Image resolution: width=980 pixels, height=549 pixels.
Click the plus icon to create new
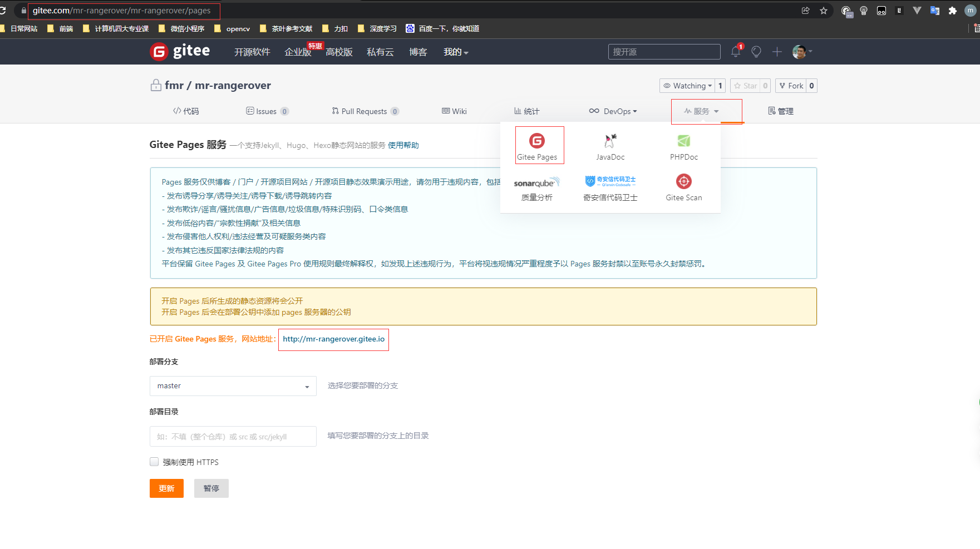click(777, 52)
